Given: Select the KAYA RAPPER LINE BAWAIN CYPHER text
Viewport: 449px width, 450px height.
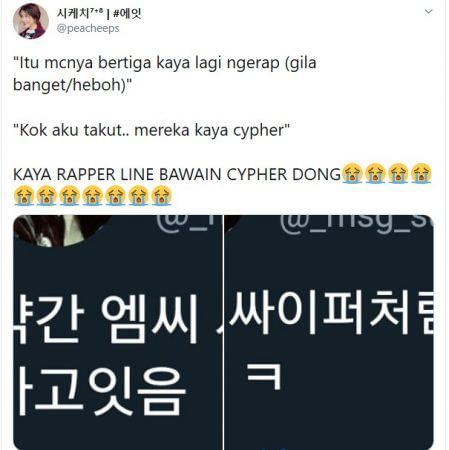Looking at the screenshot, I should [177, 174].
